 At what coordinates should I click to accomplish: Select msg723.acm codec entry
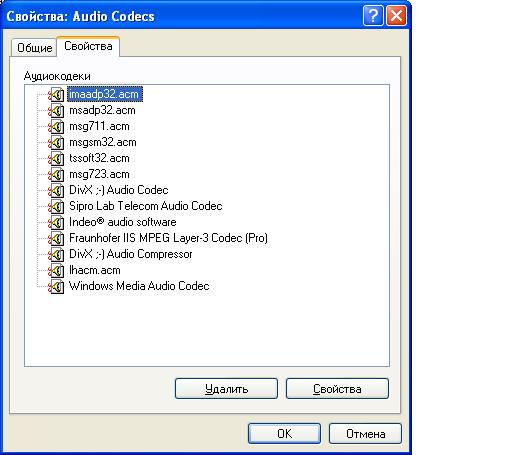pyautogui.click(x=99, y=174)
